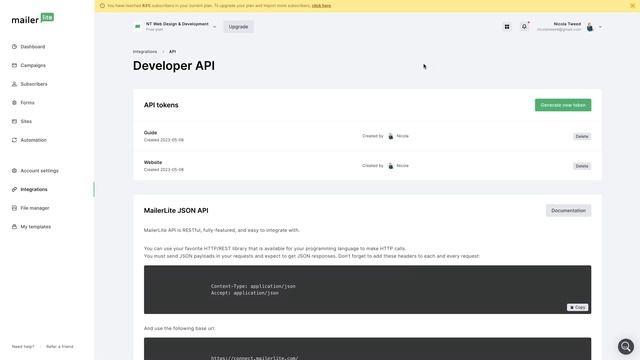Screen dimensions: 640x360
Task: Click the NT Web Design account logo
Action: click(x=138, y=27)
